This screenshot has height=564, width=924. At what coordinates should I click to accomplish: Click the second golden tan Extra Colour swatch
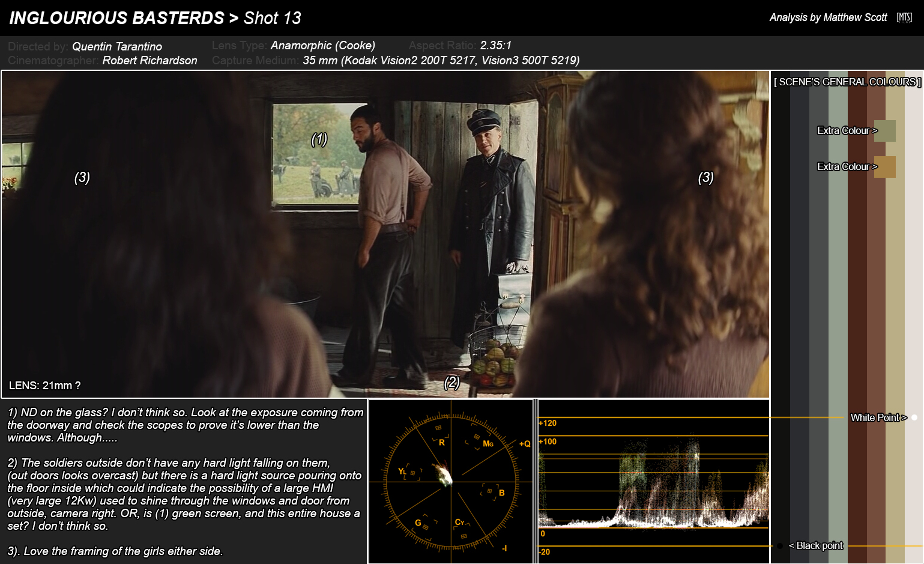point(885,167)
